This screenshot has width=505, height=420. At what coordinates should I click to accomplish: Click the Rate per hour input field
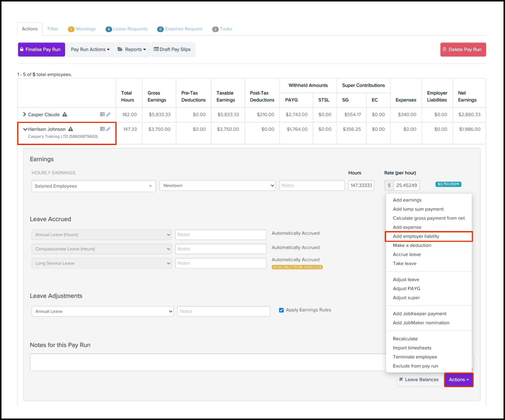point(406,185)
